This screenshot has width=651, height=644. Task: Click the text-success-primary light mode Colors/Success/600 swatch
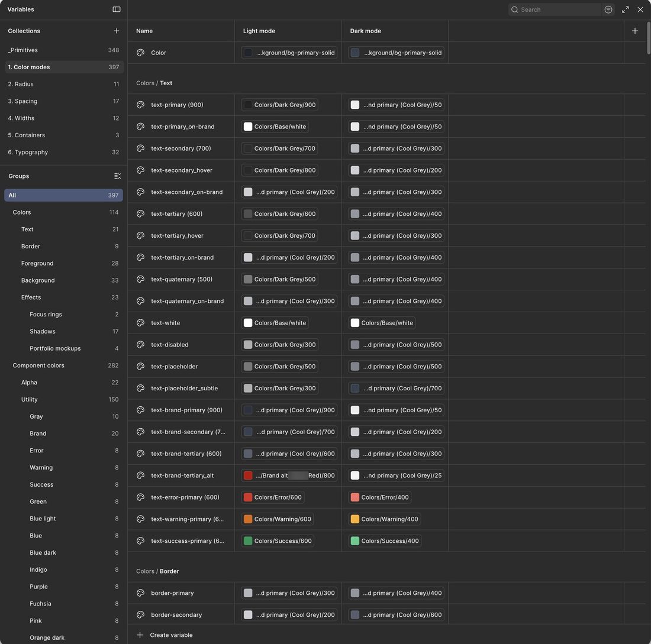point(247,541)
